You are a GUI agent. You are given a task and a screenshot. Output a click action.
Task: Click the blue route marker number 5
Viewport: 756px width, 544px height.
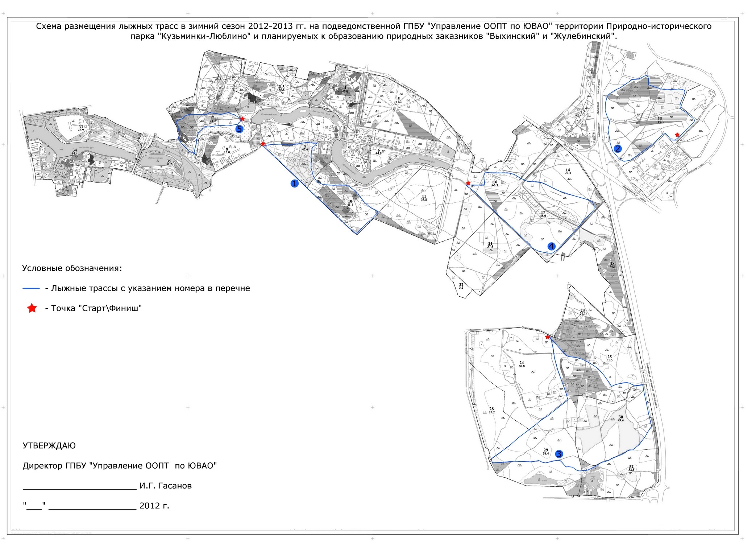[239, 129]
